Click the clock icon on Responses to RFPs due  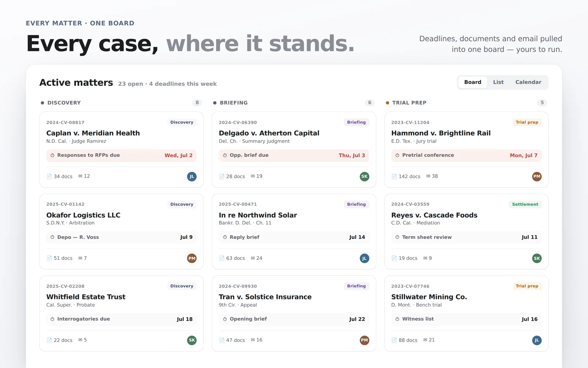click(53, 155)
